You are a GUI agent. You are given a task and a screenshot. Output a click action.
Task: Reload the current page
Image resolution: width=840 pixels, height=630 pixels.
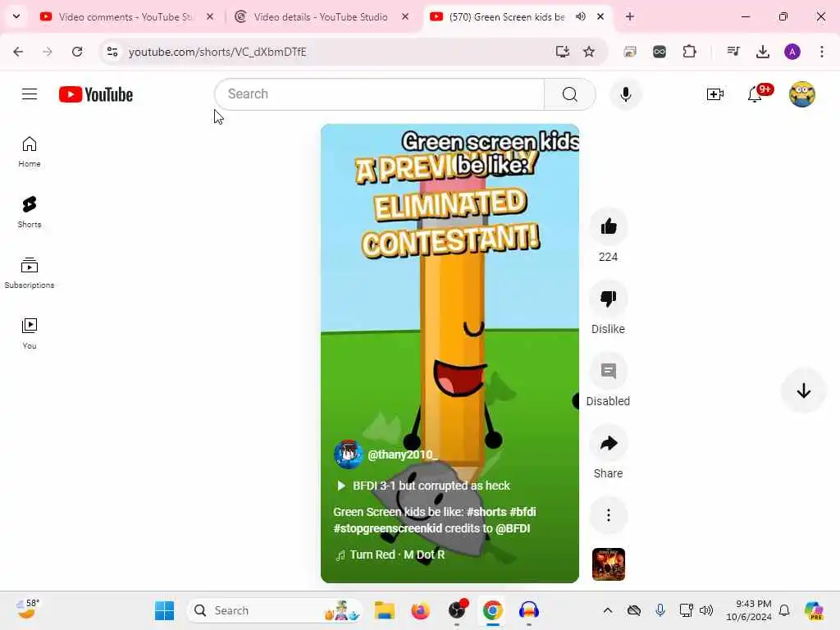tap(77, 52)
